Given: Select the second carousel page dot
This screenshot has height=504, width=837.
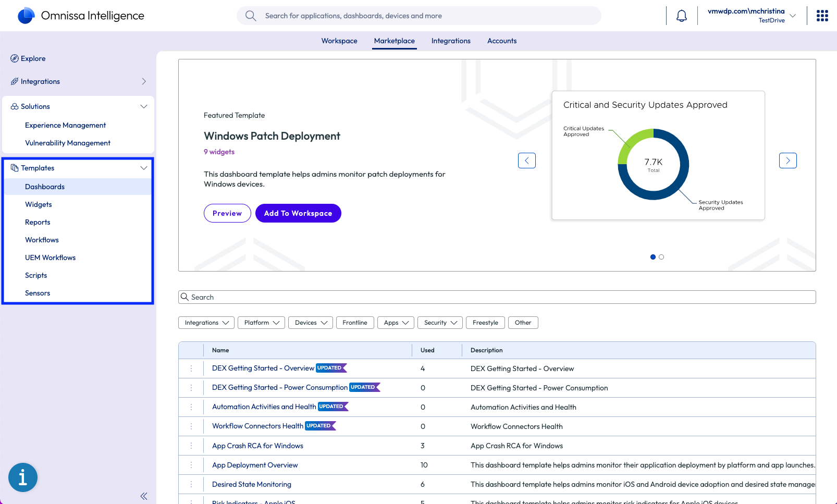Looking at the screenshot, I should pos(661,257).
